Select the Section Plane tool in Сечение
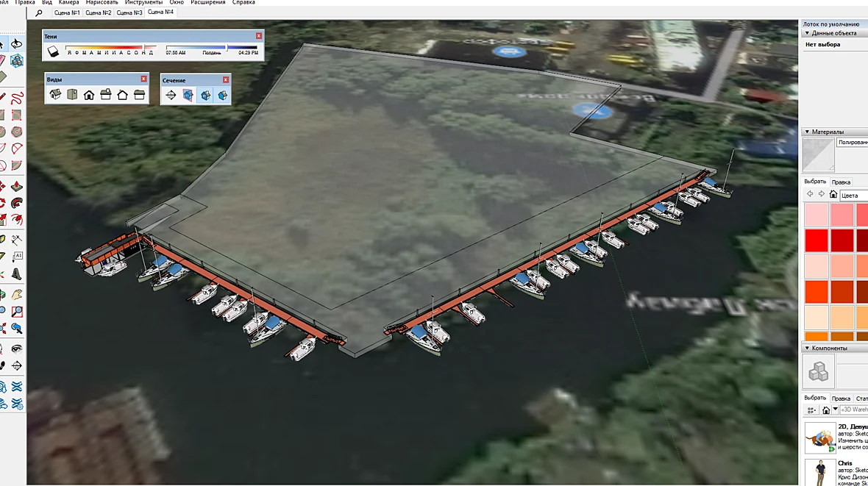Screen dimensions: 868x486 click(x=171, y=95)
